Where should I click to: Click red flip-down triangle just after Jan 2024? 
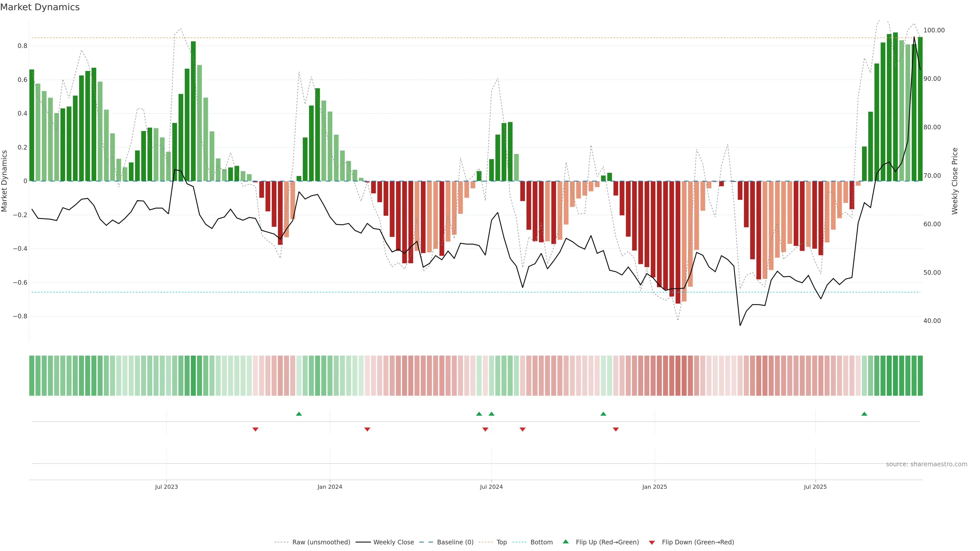point(367,429)
